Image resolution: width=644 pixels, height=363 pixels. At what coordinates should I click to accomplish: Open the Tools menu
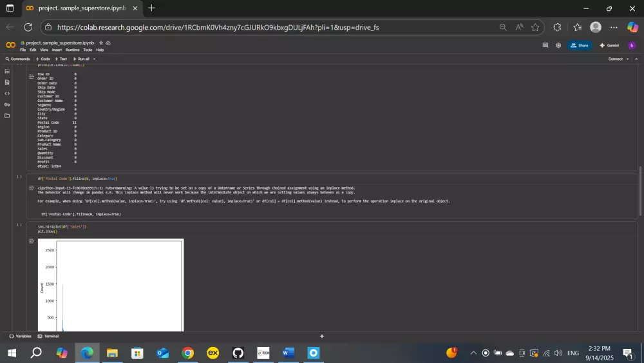(x=88, y=50)
